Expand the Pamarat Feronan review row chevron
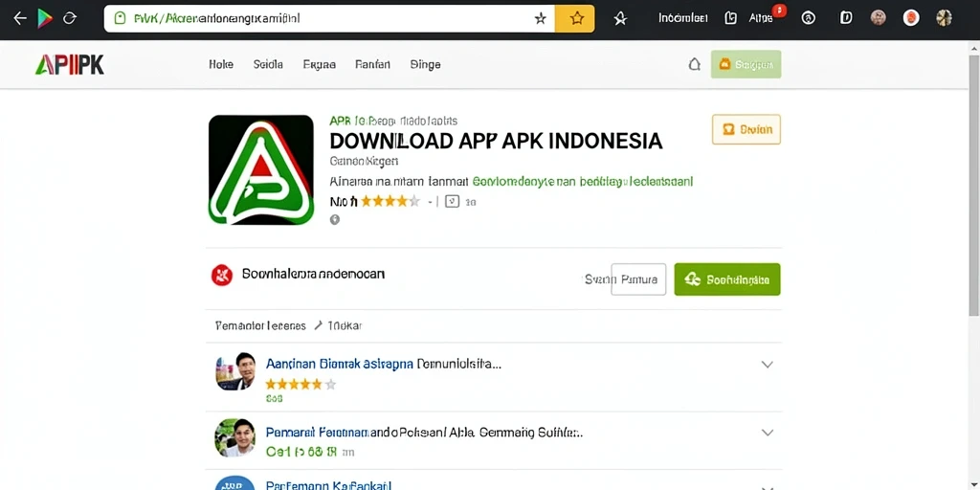 (767, 433)
